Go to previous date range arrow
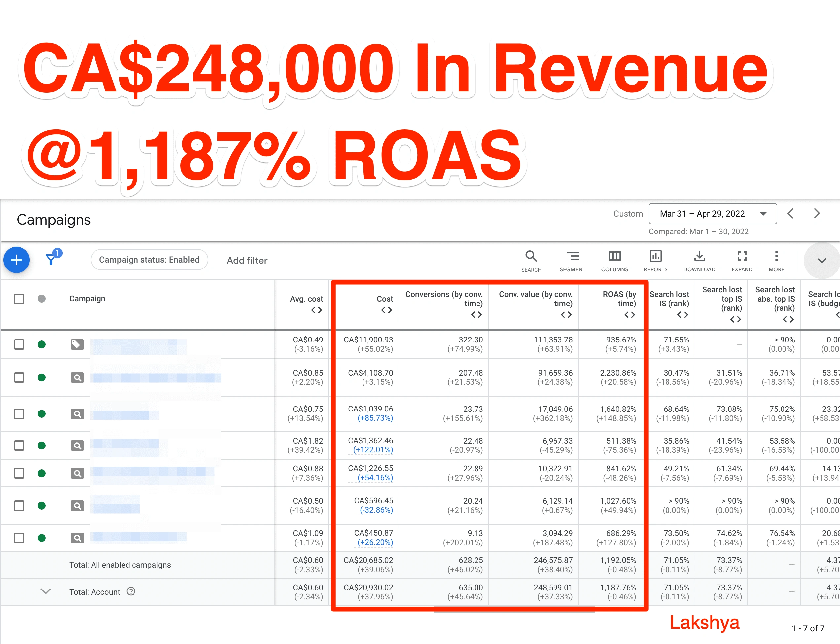The width and height of the screenshot is (840, 644). point(790,214)
